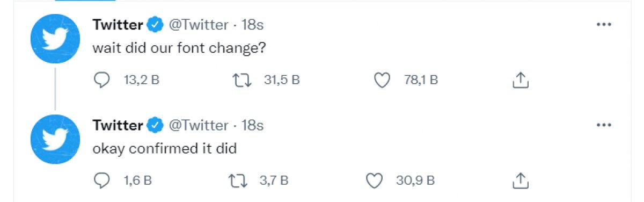Open the tweet text "okay confirmed it did"

pyautogui.click(x=165, y=149)
